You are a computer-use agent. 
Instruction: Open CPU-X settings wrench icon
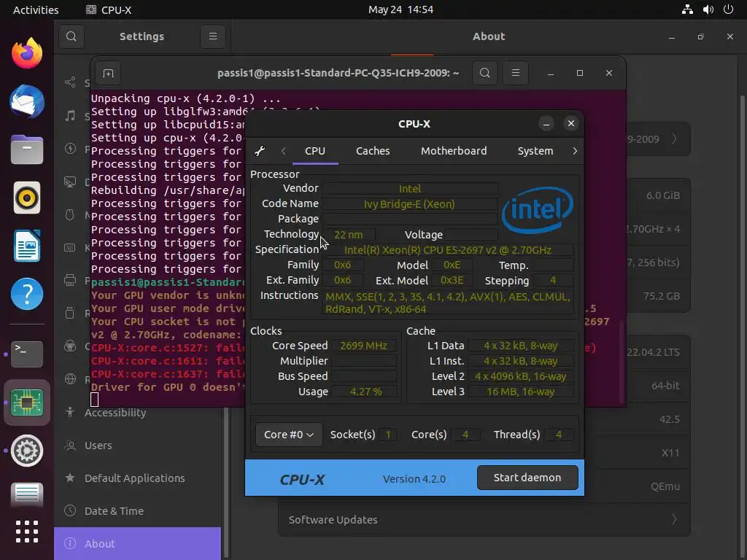[x=260, y=151]
